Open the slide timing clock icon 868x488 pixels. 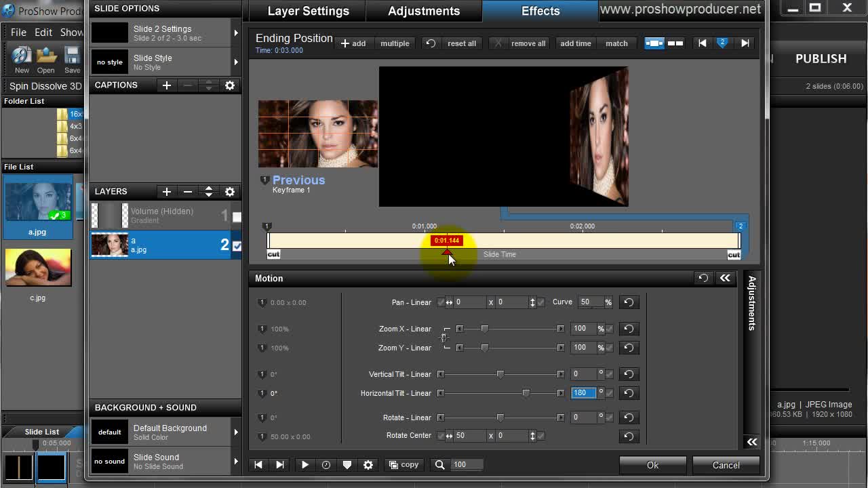point(326,465)
